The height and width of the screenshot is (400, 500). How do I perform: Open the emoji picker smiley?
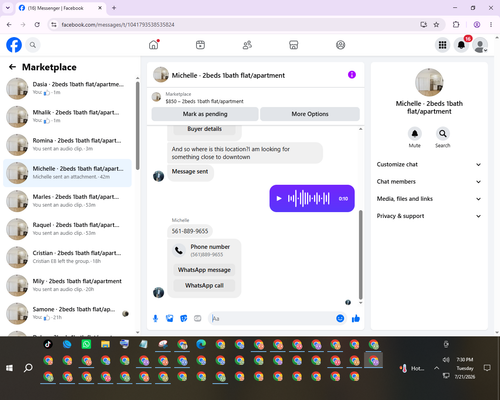click(x=340, y=318)
